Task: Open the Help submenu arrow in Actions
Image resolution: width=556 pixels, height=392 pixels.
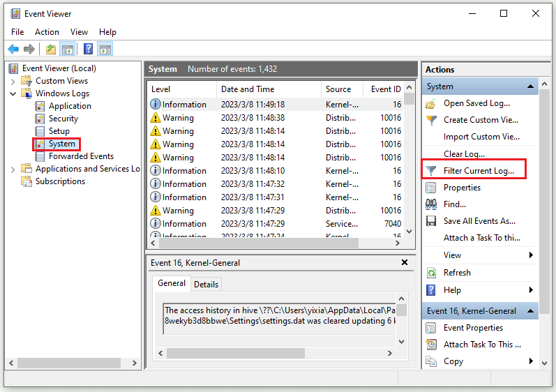Action: [531, 290]
